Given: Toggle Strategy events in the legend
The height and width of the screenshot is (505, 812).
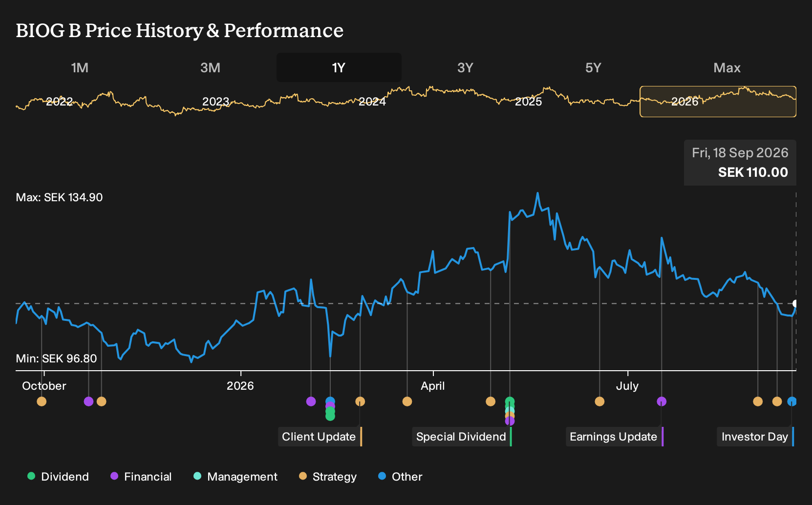Looking at the screenshot, I should click(327, 477).
